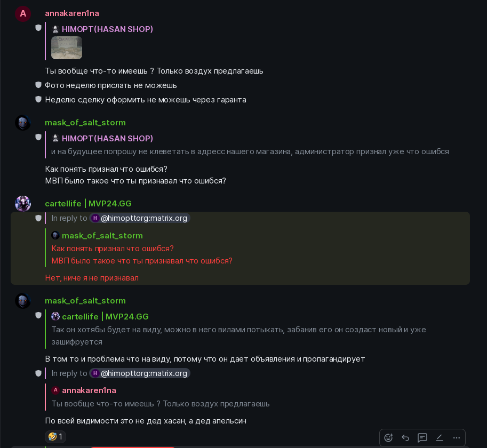Click the @himopttorg:matrix.org mention above the annakaren1na quote
This screenshot has width=487, height=448.
(x=140, y=373)
